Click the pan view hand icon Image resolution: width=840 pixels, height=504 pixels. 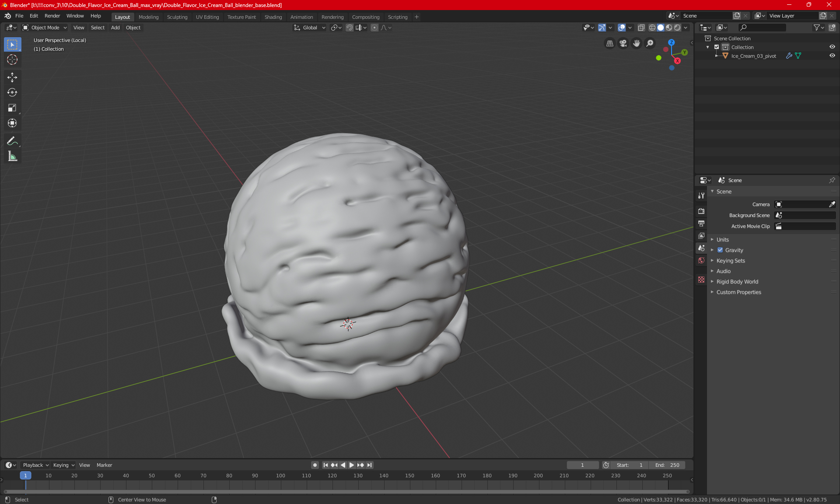637,43
